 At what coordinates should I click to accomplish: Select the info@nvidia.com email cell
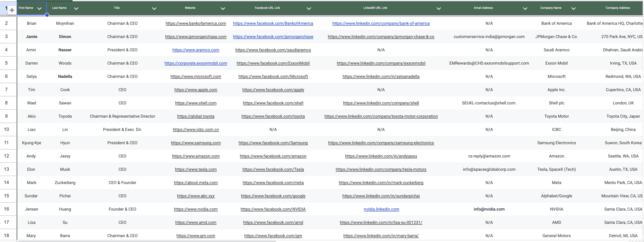(x=489, y=209)
